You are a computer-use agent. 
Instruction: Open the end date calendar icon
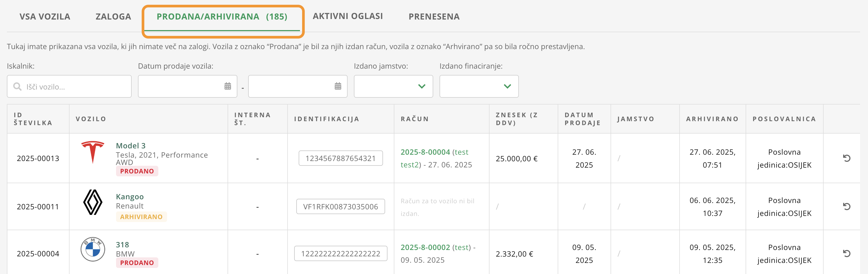point(338,86)
